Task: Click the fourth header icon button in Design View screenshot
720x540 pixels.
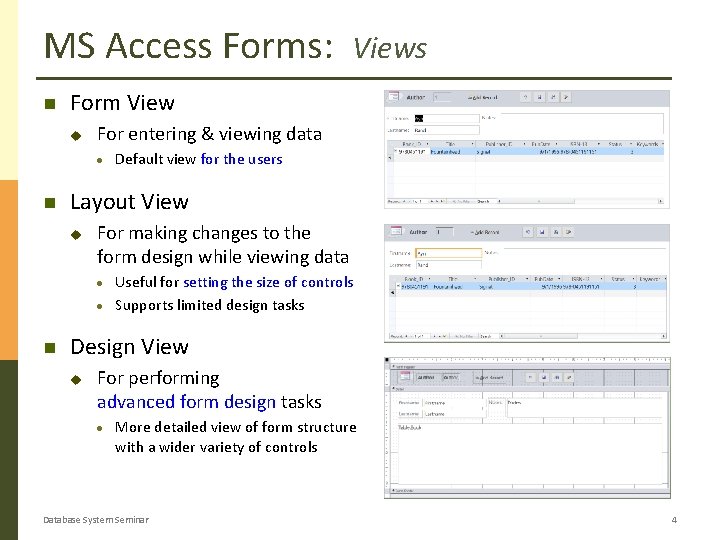Action: [569, 377]
